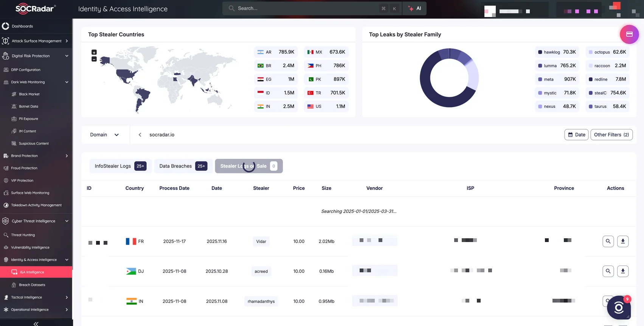Collapse Identity & Access Intelligence chevron
This screenshot has height=326, width=644.
(67, 260)
